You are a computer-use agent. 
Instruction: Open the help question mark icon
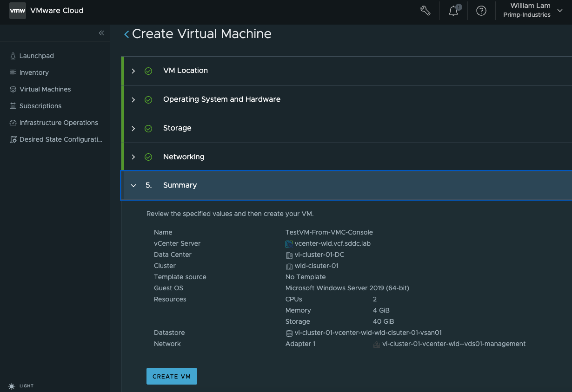(x=481, y=10)
